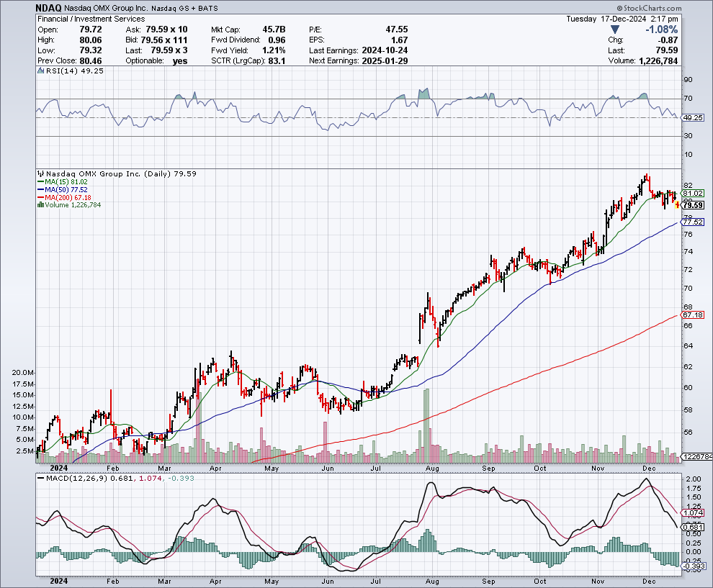Image resolution: width=713 pixels, height=588 pixels.
Task: Click the Dec label on price chart axis
Action: click(x=649, y=468)
